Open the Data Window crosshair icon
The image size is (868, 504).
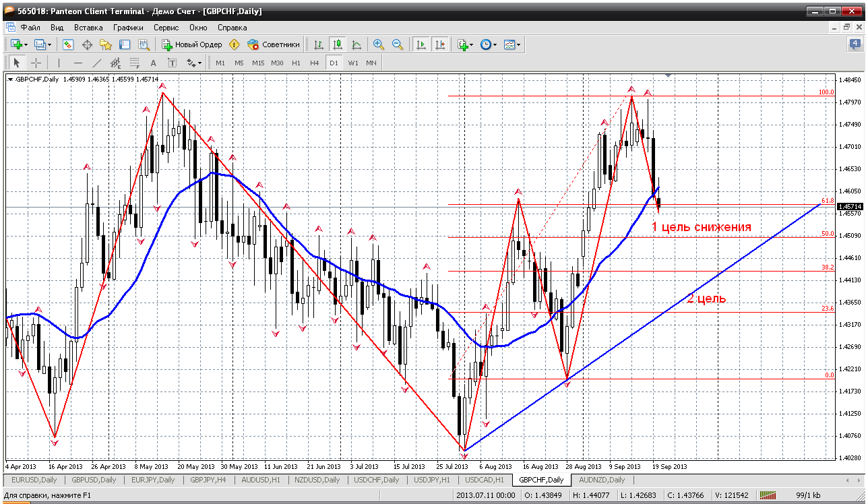point(87,44)
